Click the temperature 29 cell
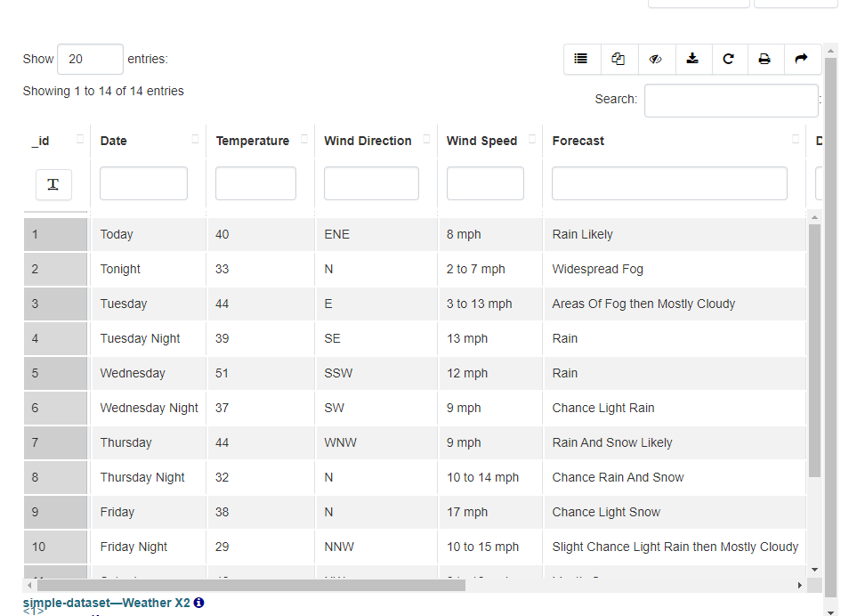Image resolution: width=841 pixels, height=616 pixels. [262, 547]
